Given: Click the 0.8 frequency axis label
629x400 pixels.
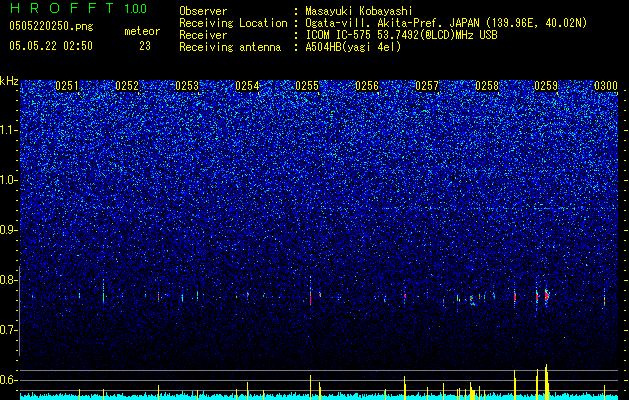Looking at the screenshot, I should pyautogui.click(x=9, y=280).
